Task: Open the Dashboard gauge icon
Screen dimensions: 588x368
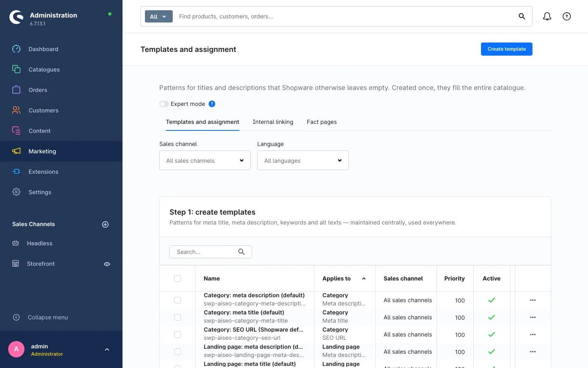Action: point(16,49)
